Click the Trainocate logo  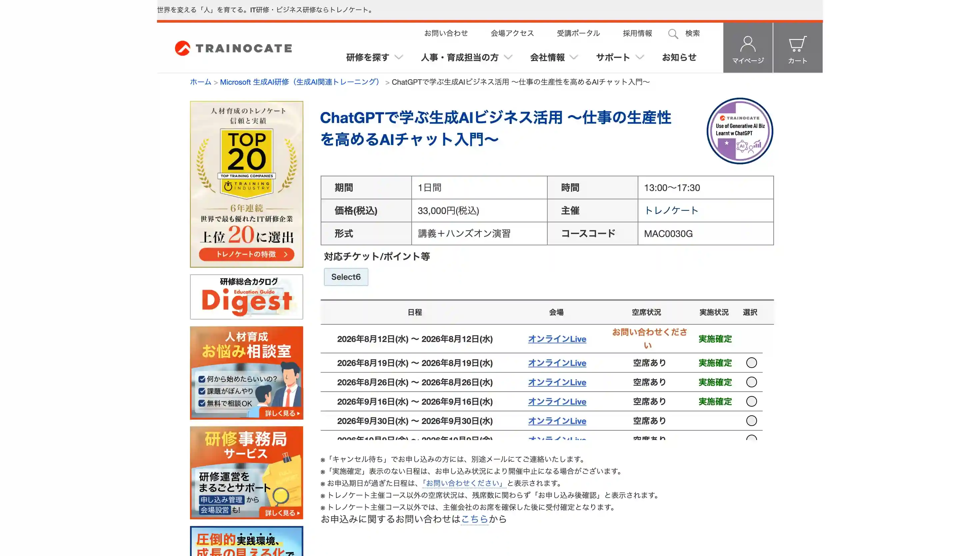click(x=233, y=48)
